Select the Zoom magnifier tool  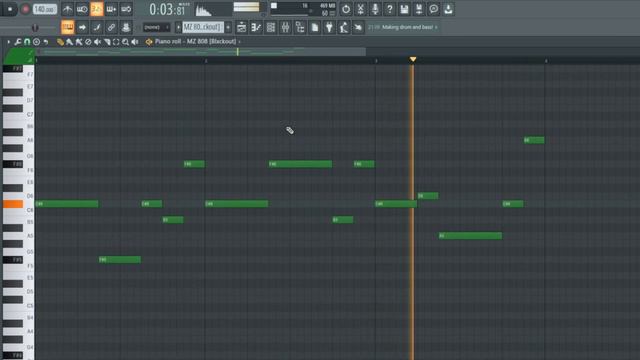tap(125, 42)
